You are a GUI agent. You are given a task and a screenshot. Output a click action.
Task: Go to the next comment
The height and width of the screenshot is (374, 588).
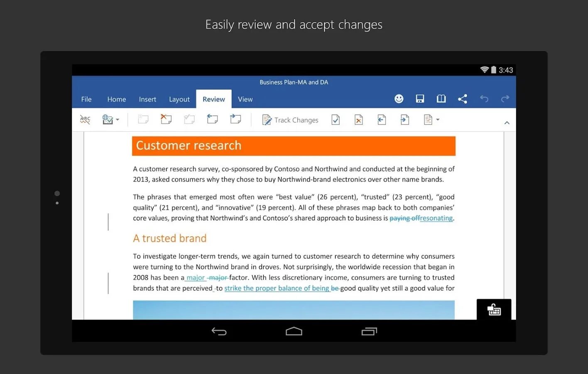(235, 119)
